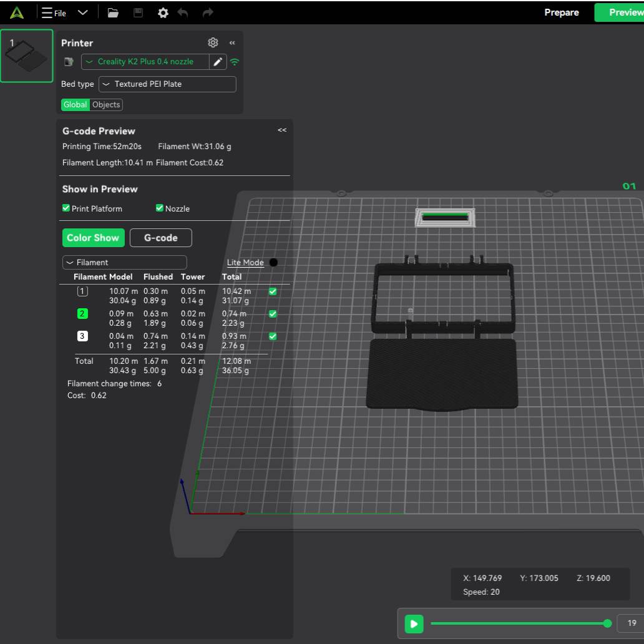The image size is (644, 644).
Task: Edit printer preset with pencil icon
Action: coord(218,62)
